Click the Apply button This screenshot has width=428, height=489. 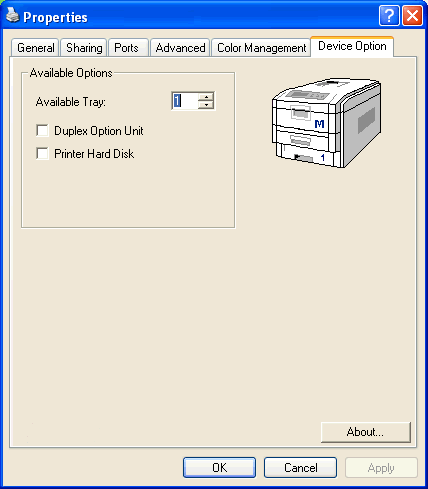[381, 467]
